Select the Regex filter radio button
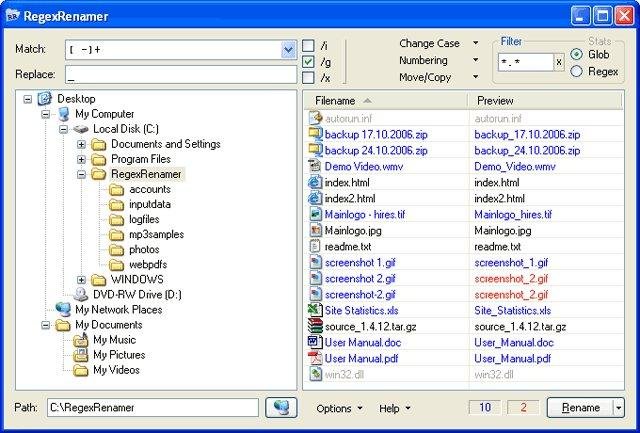The width and height of the screenshot is (640, 433). pos(576,71)
